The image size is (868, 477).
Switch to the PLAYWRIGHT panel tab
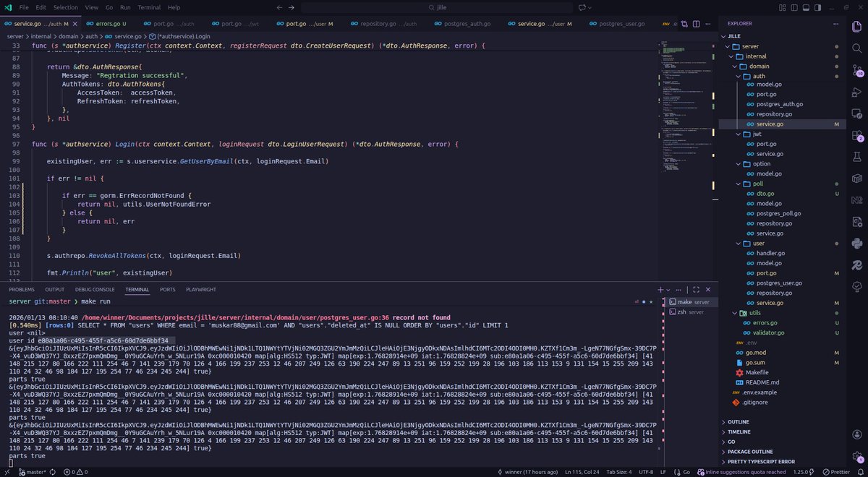click(200, 289)
